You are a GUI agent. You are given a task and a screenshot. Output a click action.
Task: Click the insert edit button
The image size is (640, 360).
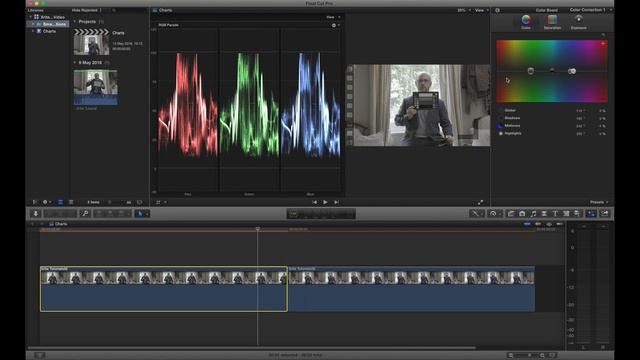pyautogui.click(x=111, y=213)
